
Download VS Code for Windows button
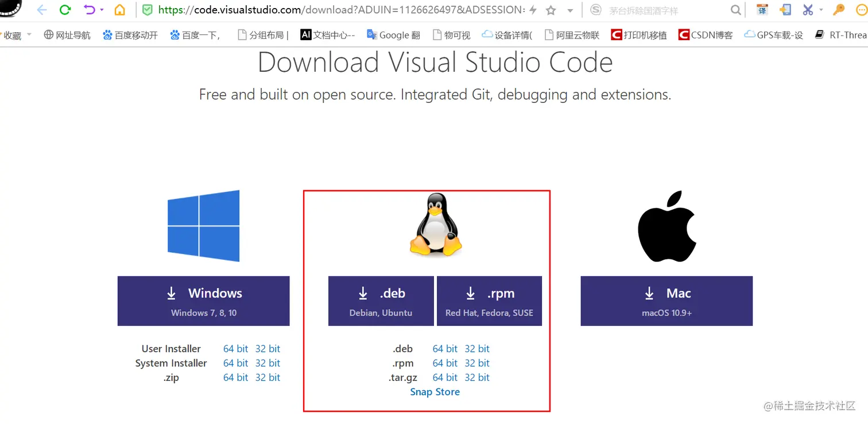tap(203, 301)
